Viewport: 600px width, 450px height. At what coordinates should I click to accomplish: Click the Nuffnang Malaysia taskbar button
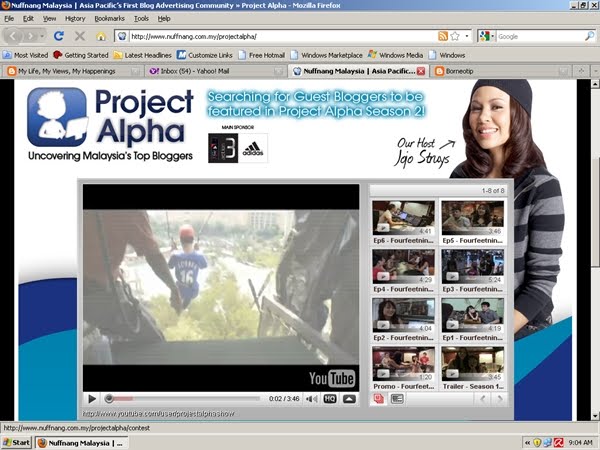[x=81, y=443]
